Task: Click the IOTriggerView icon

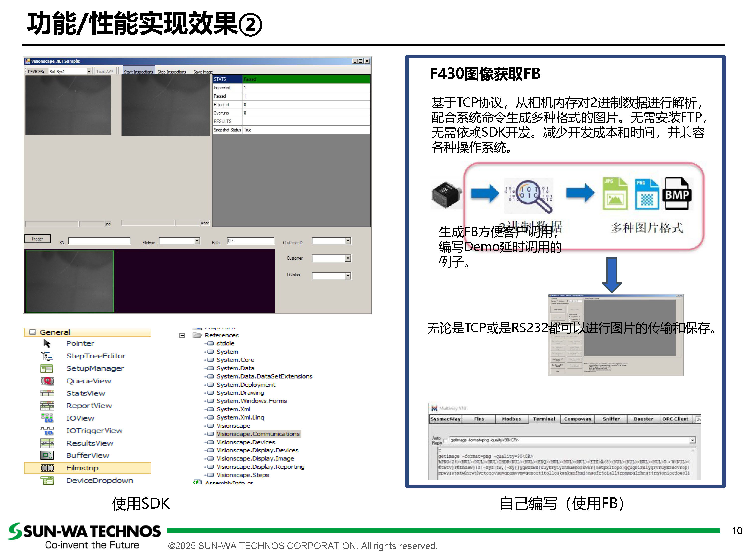Action: pos(47,431)
